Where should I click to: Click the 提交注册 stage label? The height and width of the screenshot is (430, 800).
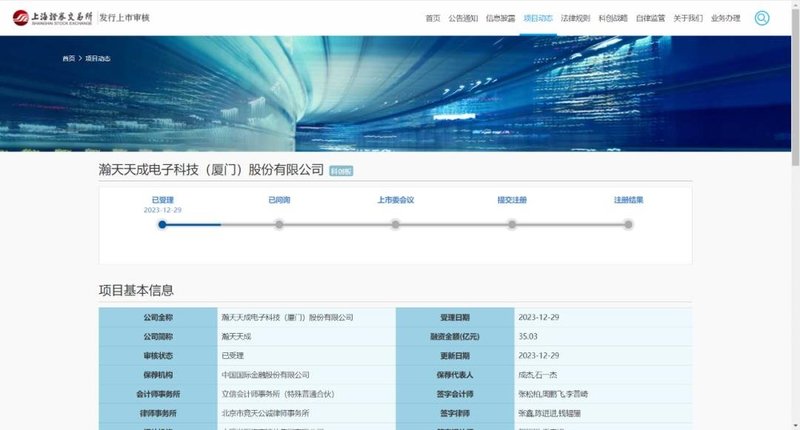(x=512, y=200)
